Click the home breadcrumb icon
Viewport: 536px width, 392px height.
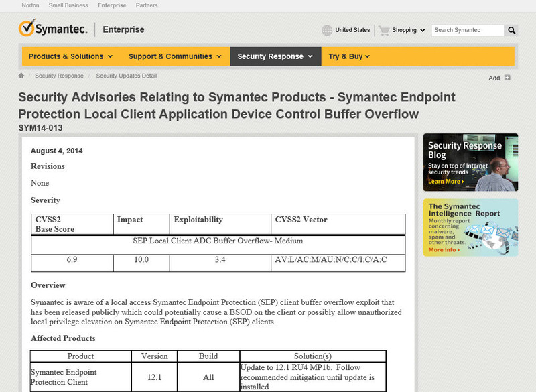(x=21, y=76)
